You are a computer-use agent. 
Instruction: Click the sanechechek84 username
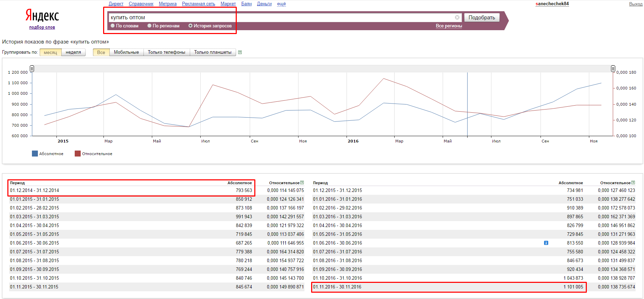552,4
